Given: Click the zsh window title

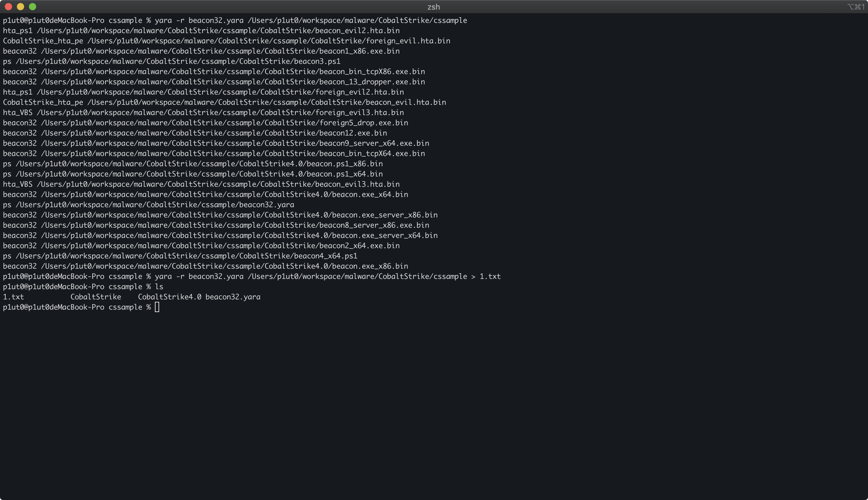Looking at the screenshot, I should tap(434, 7).
